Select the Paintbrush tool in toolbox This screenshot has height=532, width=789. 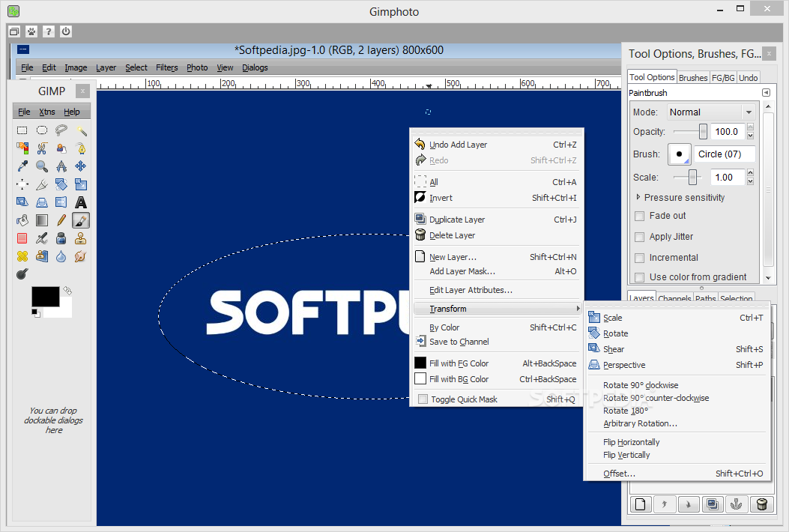click(x=81, y=220)
